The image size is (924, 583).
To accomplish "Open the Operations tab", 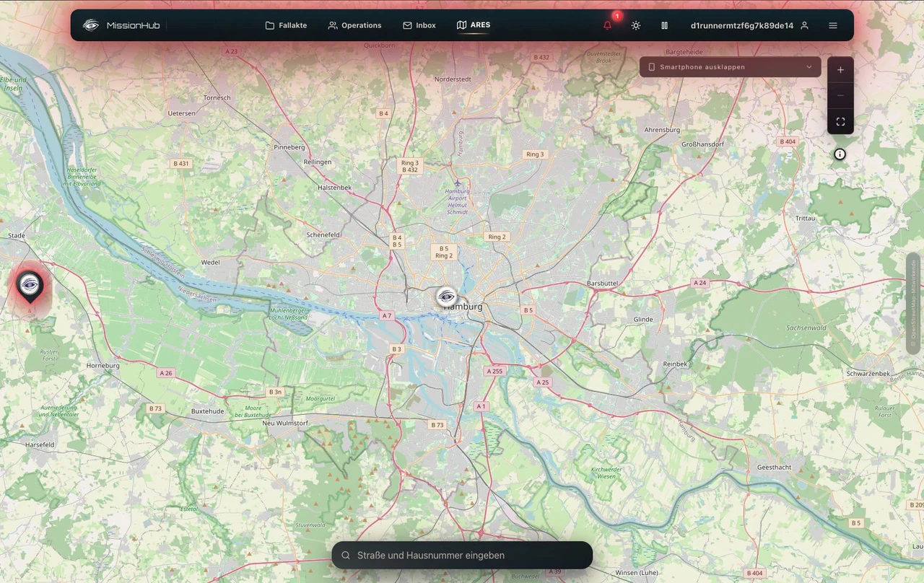I will point(354,25).
